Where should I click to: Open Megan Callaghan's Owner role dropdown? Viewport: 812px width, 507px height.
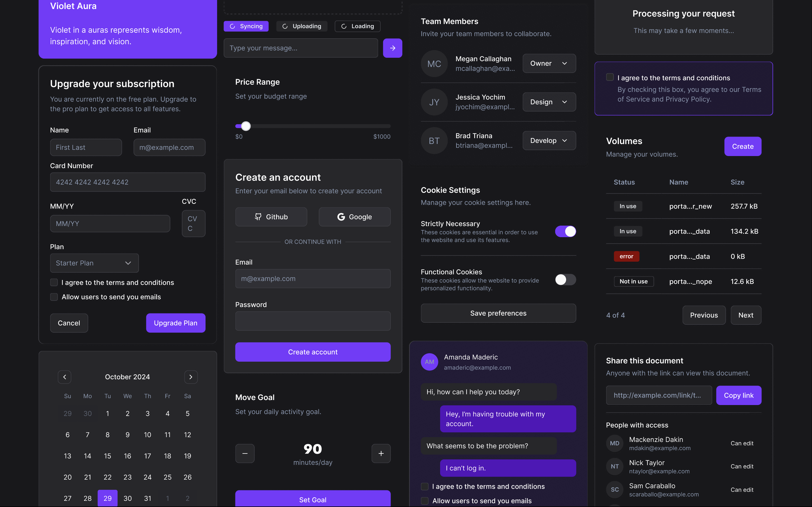click(x=549, y=63)
